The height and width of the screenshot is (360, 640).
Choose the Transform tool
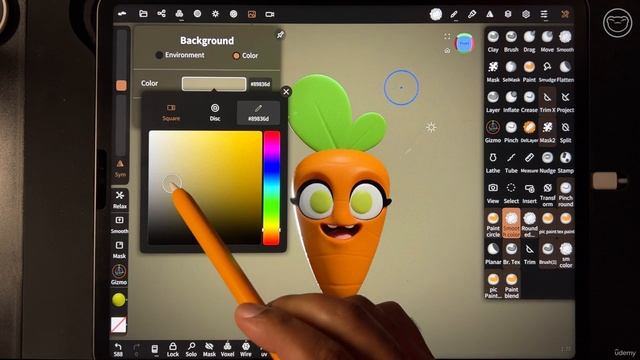click(x=547, y=194)
